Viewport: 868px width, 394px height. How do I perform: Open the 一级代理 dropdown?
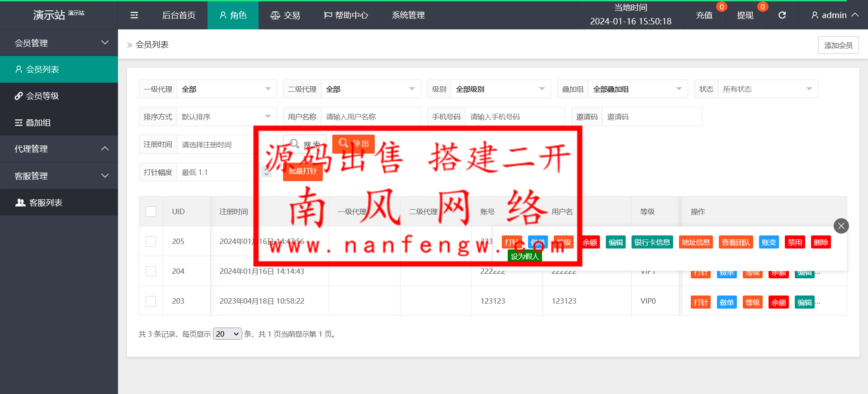coord(226,89)
